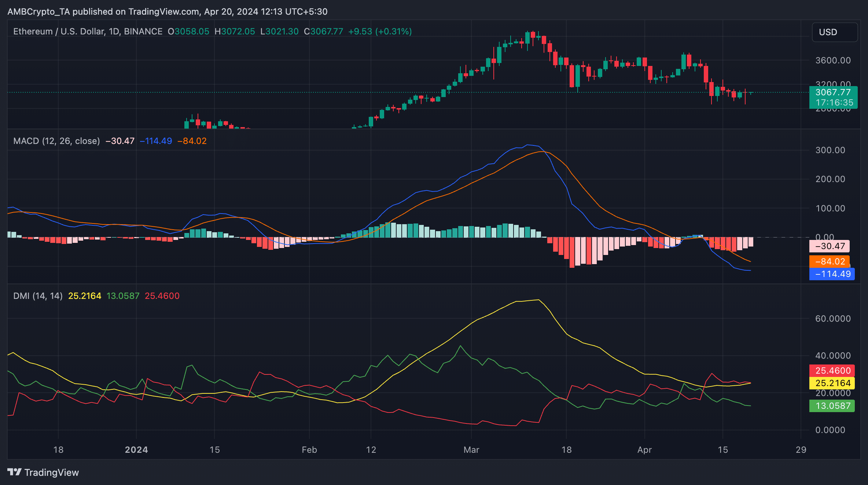Click the 3600.00 price axis label

(833, 60)
